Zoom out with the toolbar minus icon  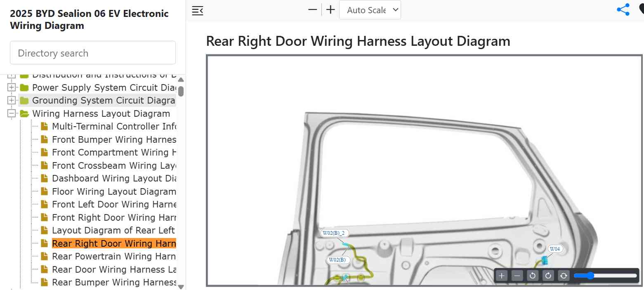coord(313,9)
